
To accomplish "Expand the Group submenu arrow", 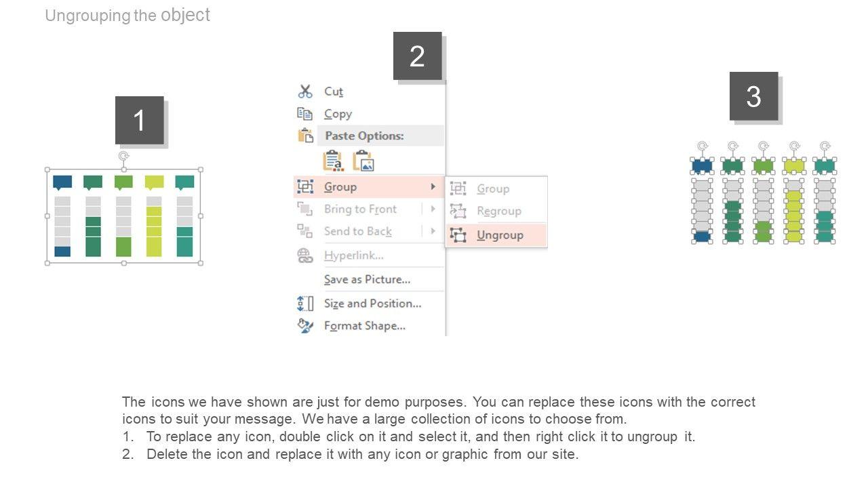I will 433,186.
